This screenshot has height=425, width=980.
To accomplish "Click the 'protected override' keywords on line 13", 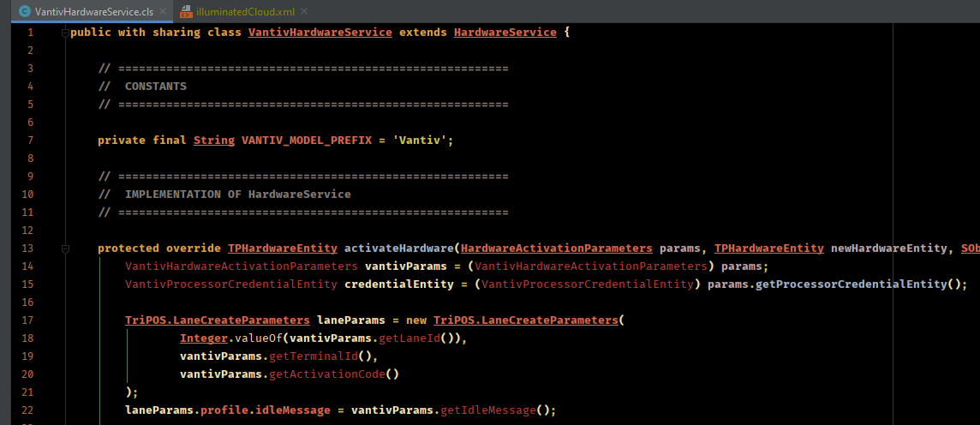I will 158,248.
